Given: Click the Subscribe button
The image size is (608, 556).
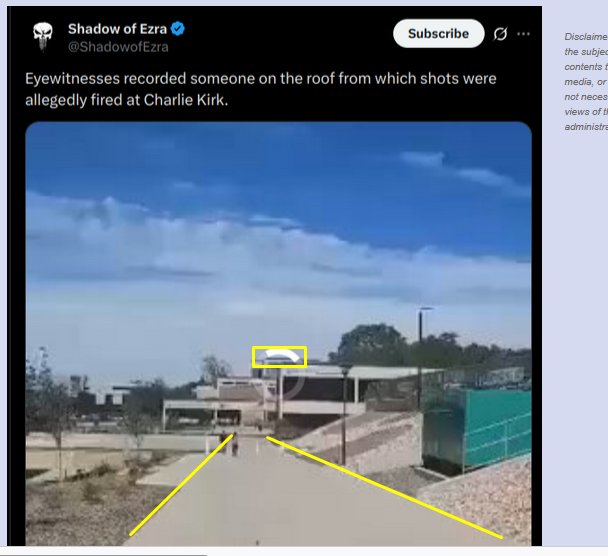Looking at the screenshot, I should (439, 34).
